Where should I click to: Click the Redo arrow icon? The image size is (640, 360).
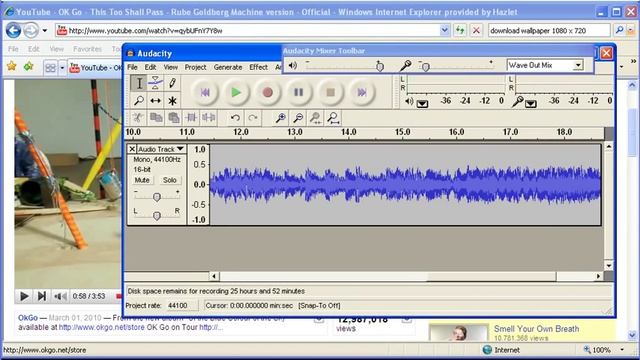coord(253,118)
